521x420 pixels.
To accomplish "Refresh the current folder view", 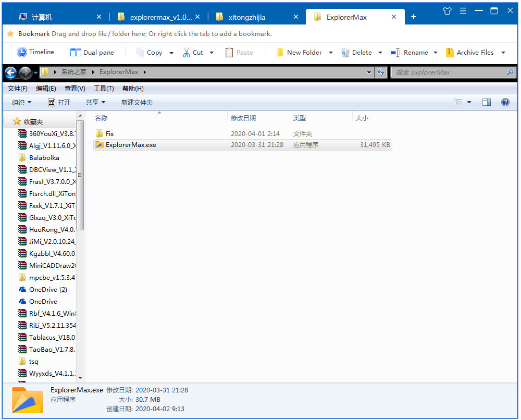I will 381,72.
